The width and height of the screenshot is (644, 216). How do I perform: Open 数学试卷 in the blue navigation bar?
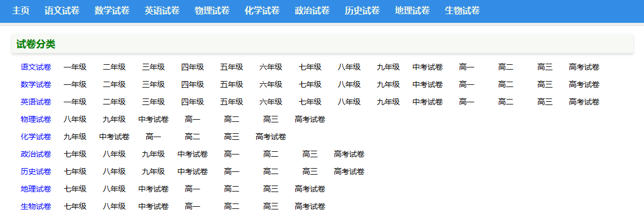(x=112, y=11)
